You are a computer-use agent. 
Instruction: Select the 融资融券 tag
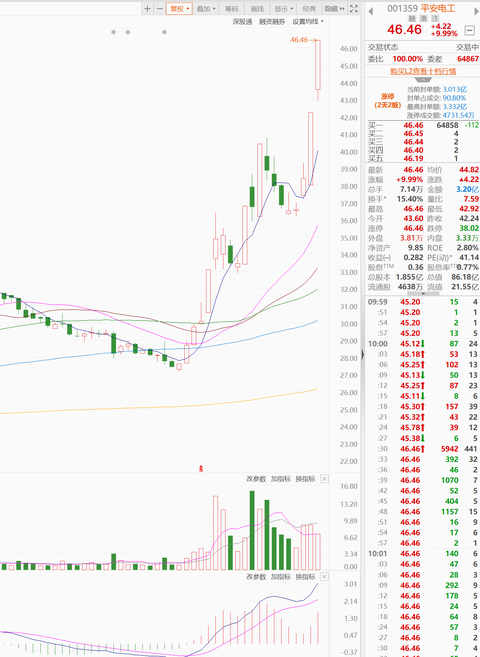click(x=272, y=21)
